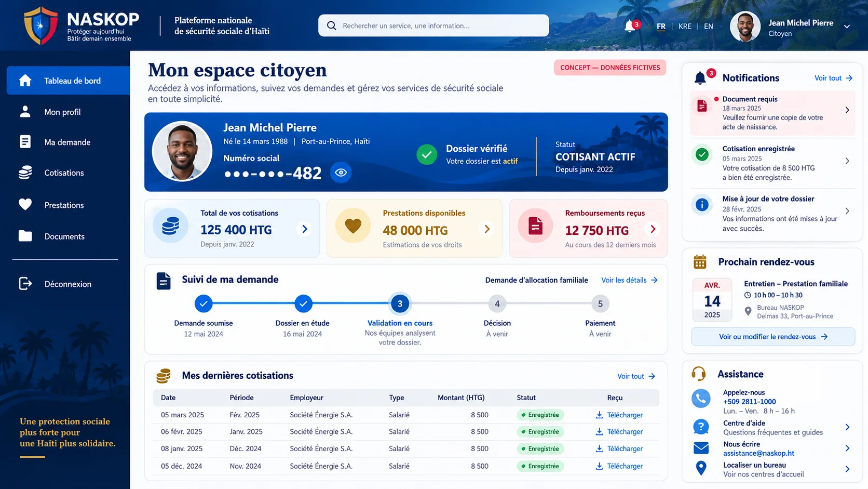Click the envelope icon for Nous écrire
Screen dimensions: 868x489
pos(701,448)
